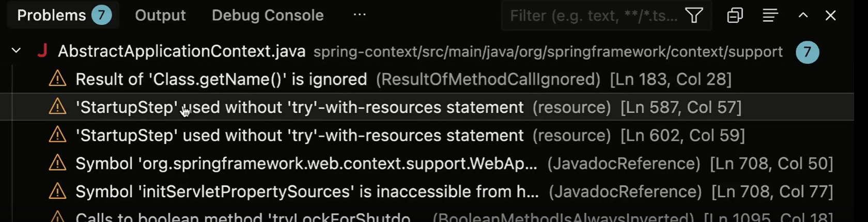Select the Problems tab
This screenshot has width=868, height=222.
[x=64, y=16]
